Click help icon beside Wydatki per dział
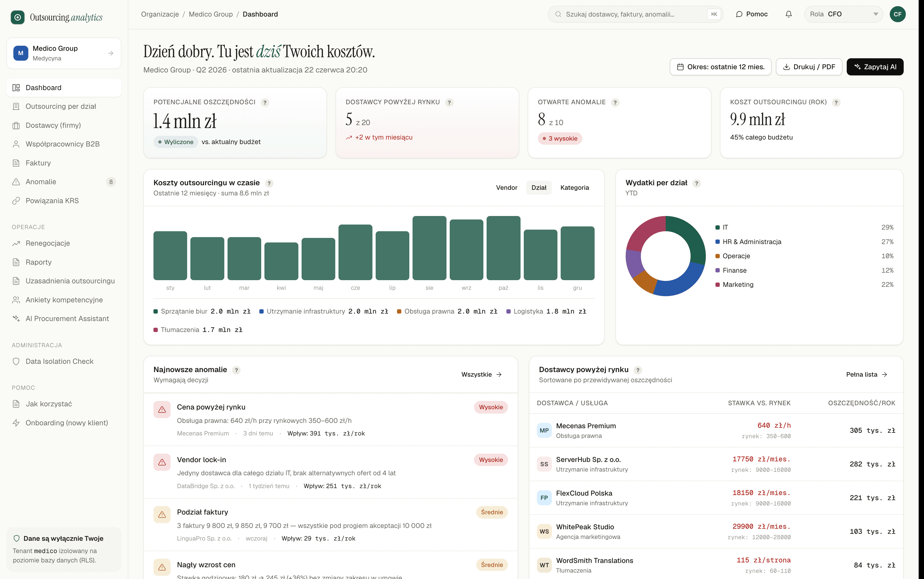The height and width of the screenshot is (579, 924). pyautogui.click(x=696, y=183)
